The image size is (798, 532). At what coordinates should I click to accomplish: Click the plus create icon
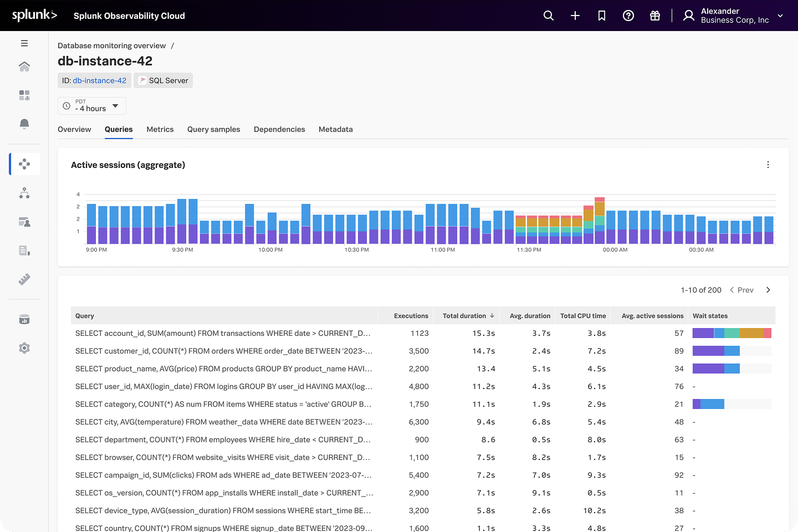point(575,16)
